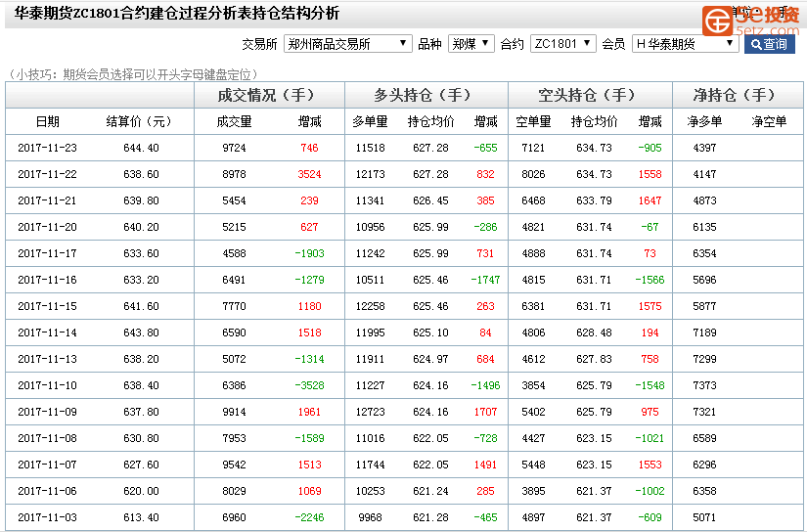Screen dimensions: 807x532
Task: Open the 合约 dropdown showing ZC1801
Action: [563, 44]
